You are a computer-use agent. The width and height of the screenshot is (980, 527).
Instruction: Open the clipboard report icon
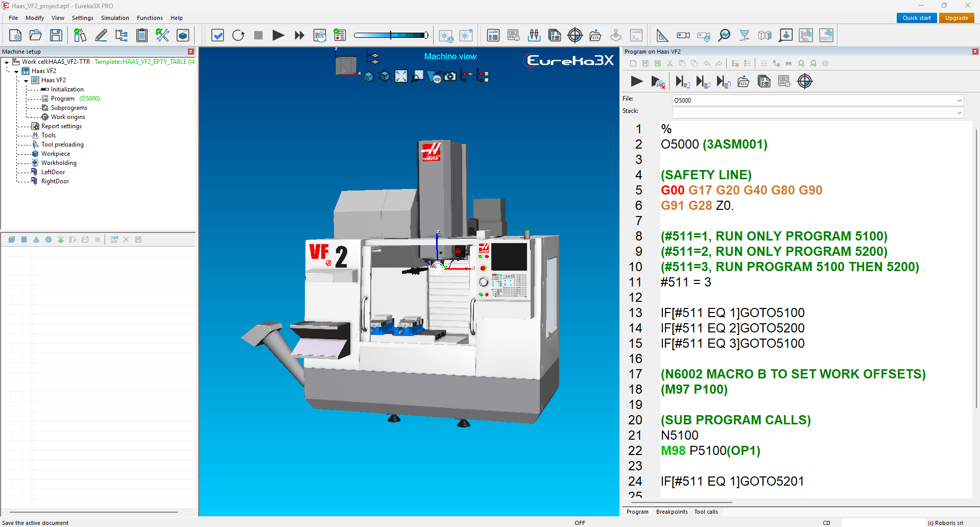pos(142,35)
